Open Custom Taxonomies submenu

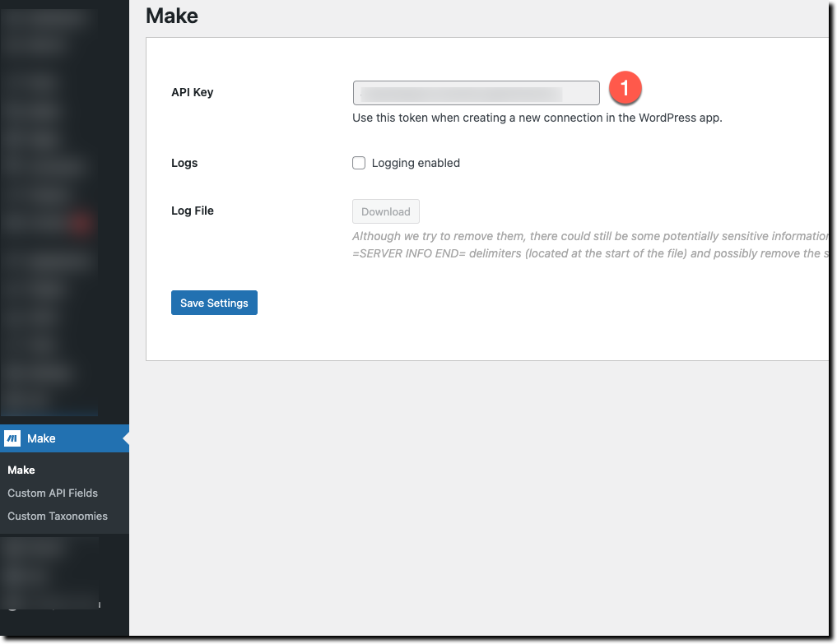pyautogui.click(x=57, y=516)
